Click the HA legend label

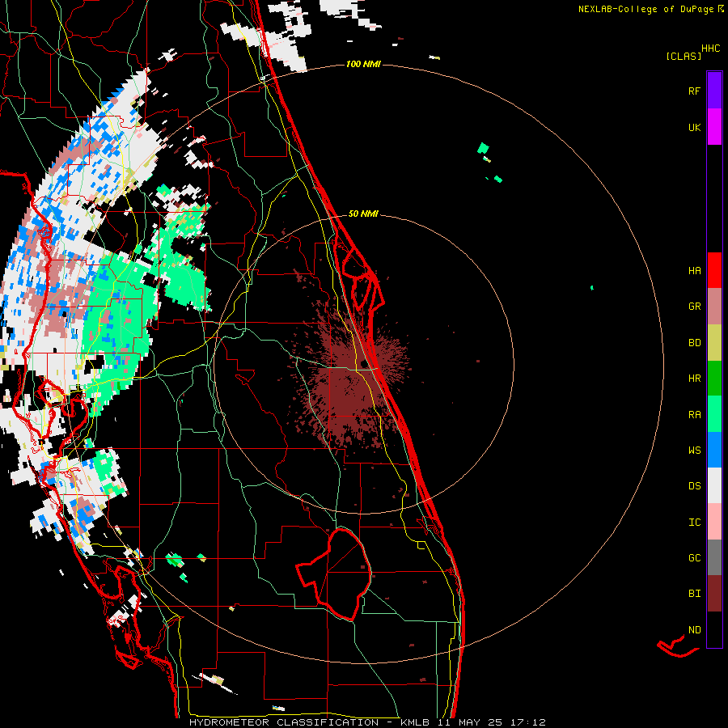coord(694,271)
